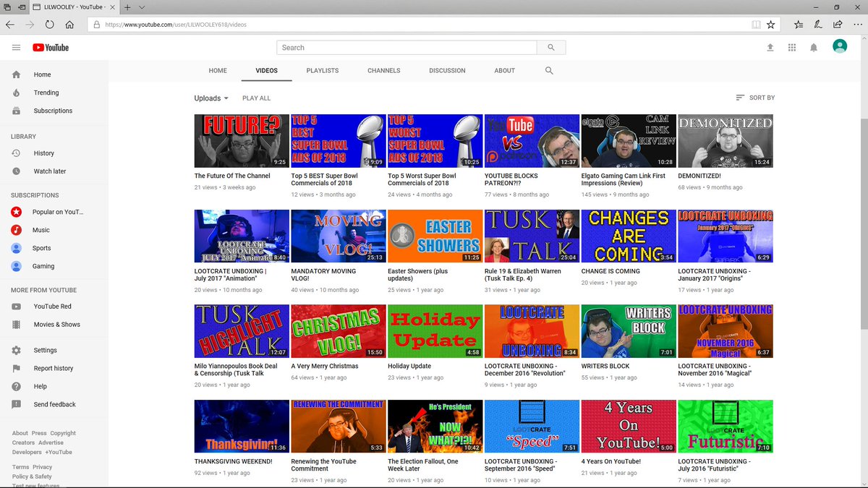Click the Help question mark icon
868x488 pixels.
coord(17,386)
